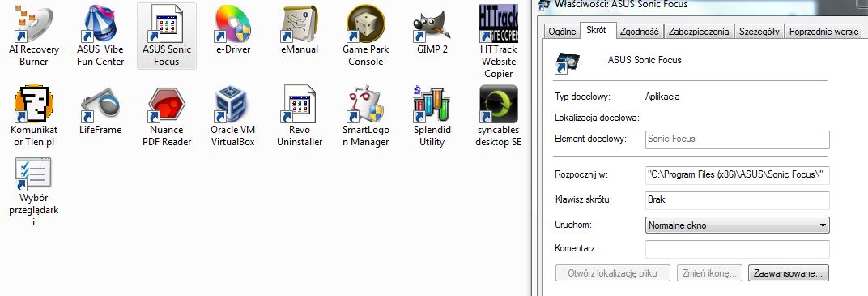This screenshot has height=296, width=868.
Task: Select the Game Park Console dice icon
Action: click(366, 24)
